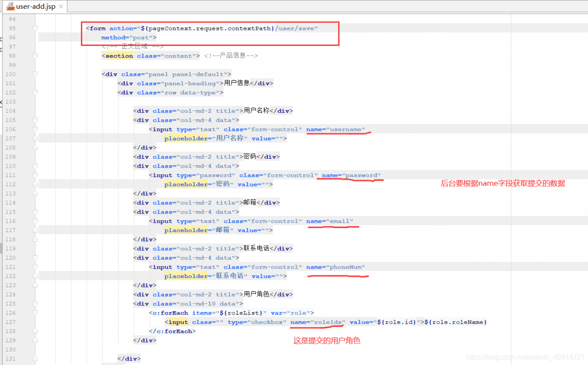The image size is (588, 365).
Task: Click the closing div on line 131
Action: 129,359
